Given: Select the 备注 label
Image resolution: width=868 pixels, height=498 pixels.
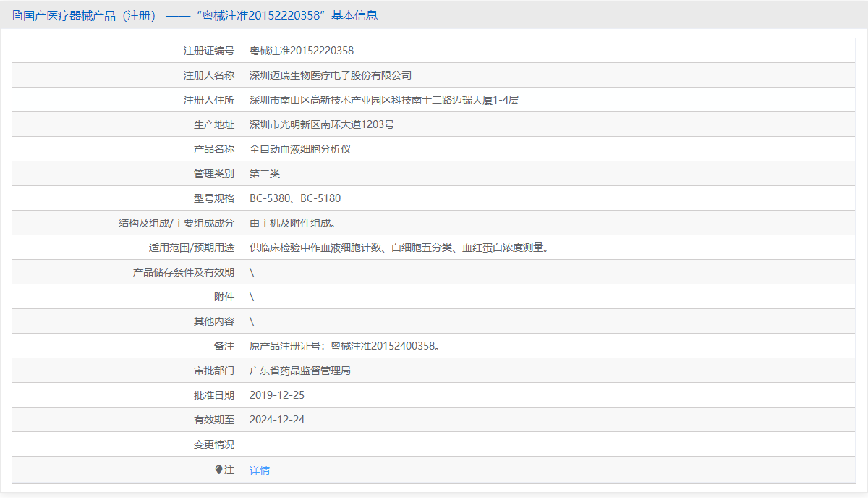Looking at the screenshot, I should point(224,346).
